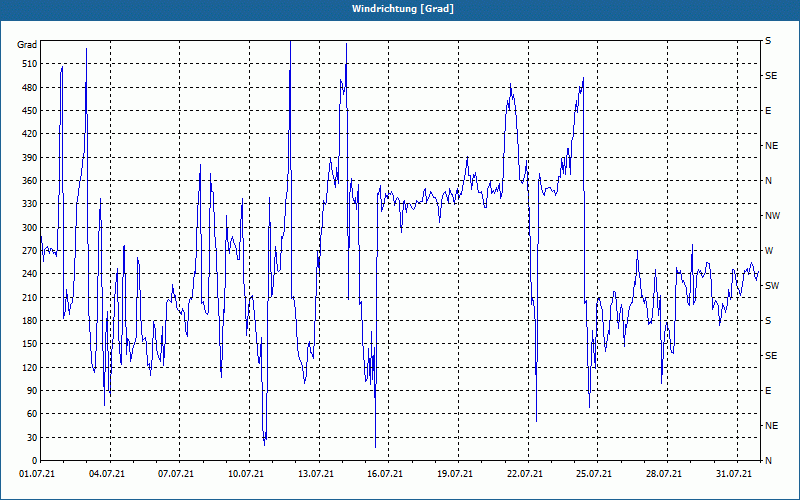
Task: Select the 420 value on the degree axis
Action: 30,134
